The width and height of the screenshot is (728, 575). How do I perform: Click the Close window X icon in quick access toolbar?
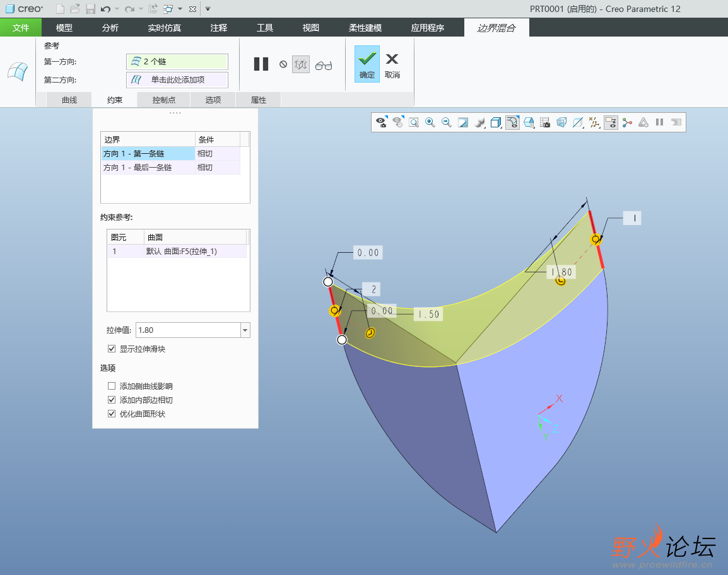pos(192,9)
